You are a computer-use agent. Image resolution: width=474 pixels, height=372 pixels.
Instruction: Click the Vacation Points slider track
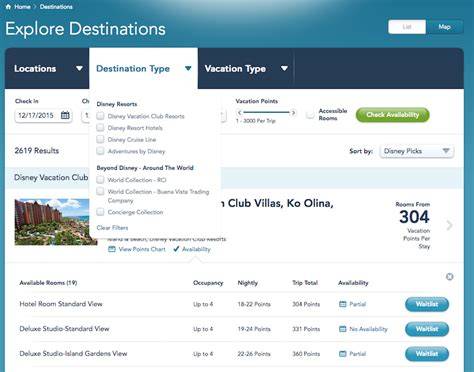[266, 112]
